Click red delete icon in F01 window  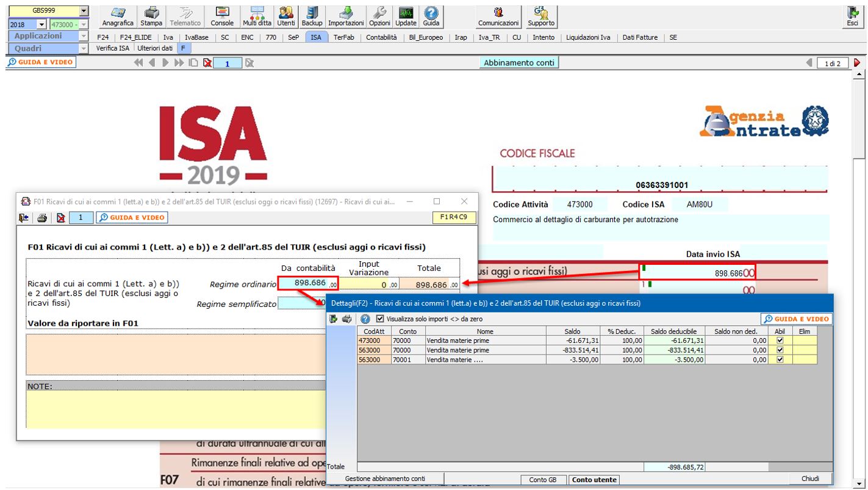[60, 217]
